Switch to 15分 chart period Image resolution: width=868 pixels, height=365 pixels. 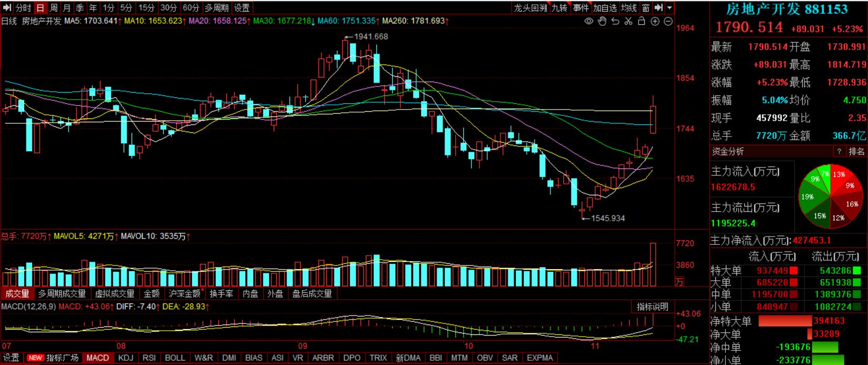pos(146,8)
